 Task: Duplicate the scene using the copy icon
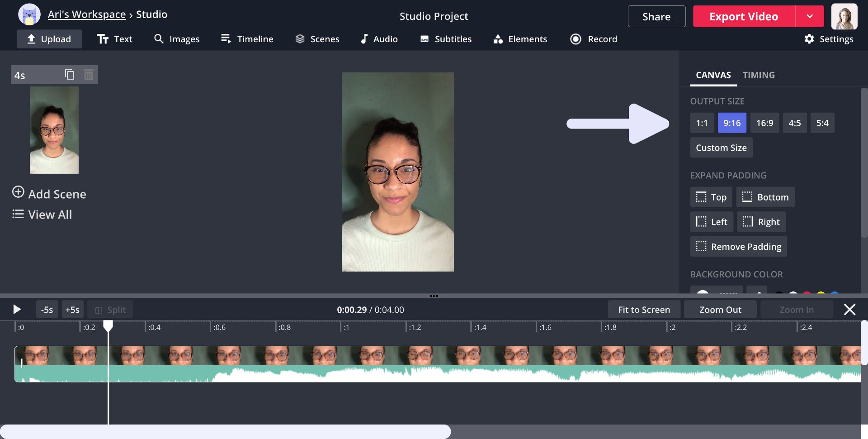pos(70,75)
